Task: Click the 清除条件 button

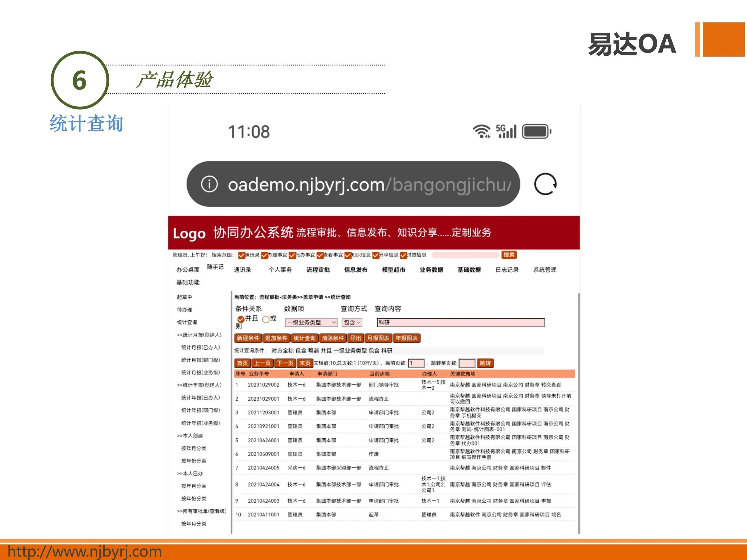Action: click(x=333, y=338)
